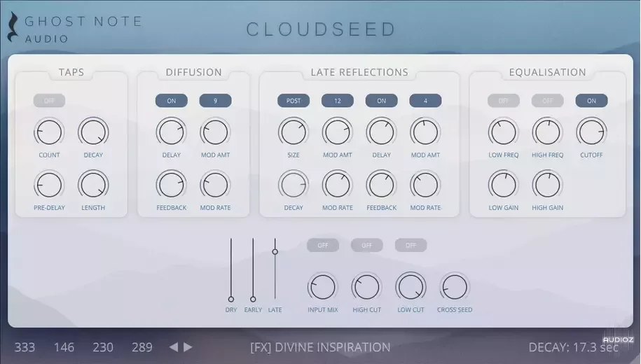
Task: Click seed value 230
Action: [102, 347]
